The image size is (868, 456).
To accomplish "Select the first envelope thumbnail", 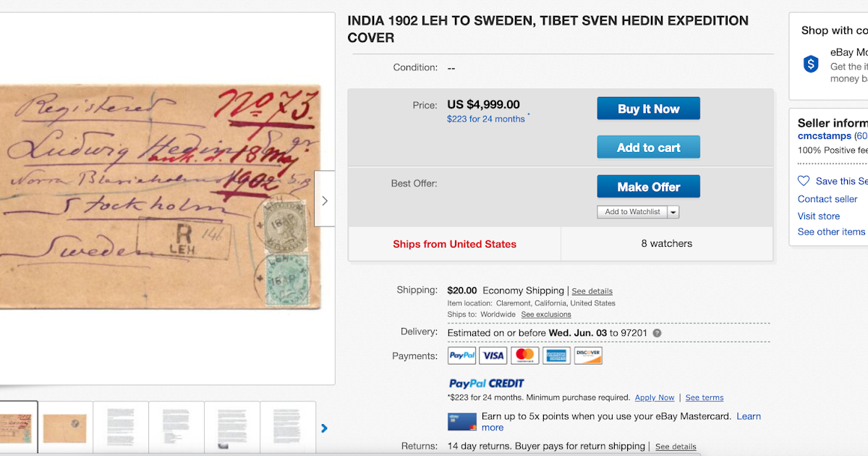I will (x=19, y=428).
